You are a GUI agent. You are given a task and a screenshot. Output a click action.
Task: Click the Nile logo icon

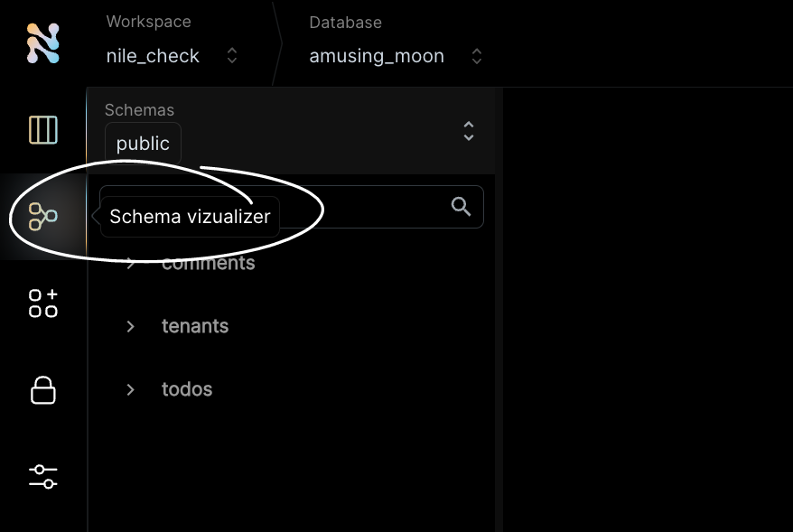coord(43,43)
